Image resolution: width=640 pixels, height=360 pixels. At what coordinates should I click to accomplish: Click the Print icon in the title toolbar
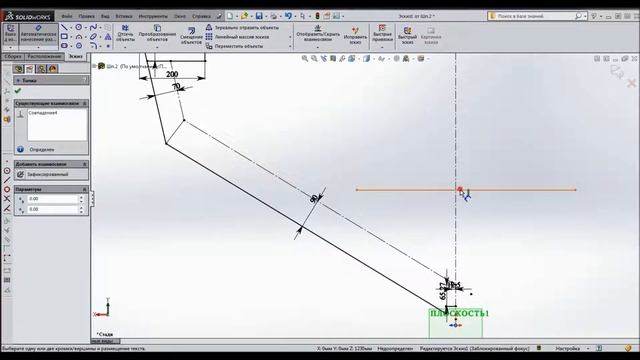[273, 16]
